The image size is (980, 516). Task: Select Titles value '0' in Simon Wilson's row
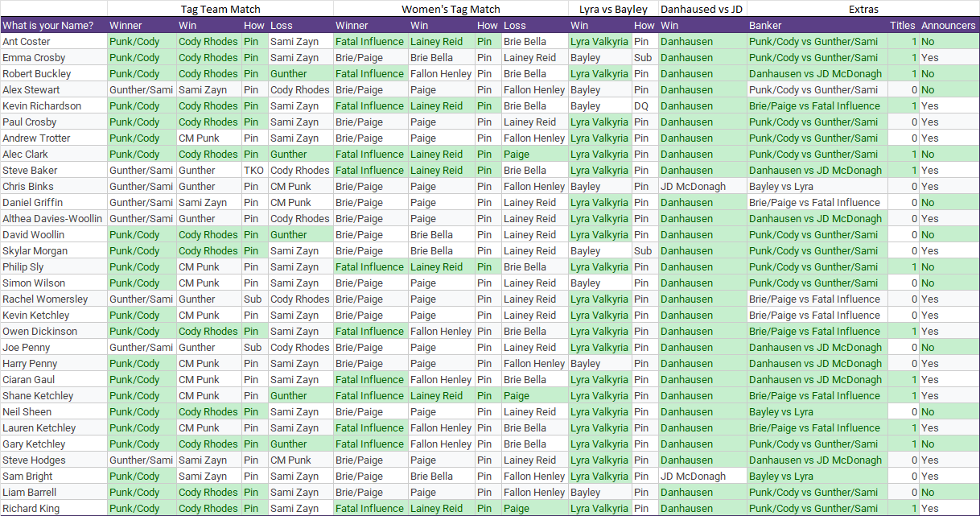[x=903, y=283]
